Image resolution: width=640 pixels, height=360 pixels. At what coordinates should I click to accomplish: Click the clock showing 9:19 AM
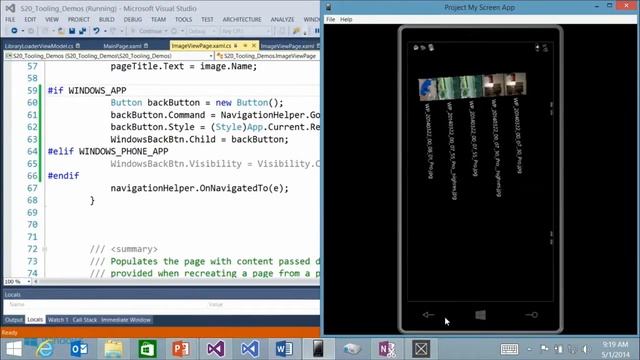(615, 344)
